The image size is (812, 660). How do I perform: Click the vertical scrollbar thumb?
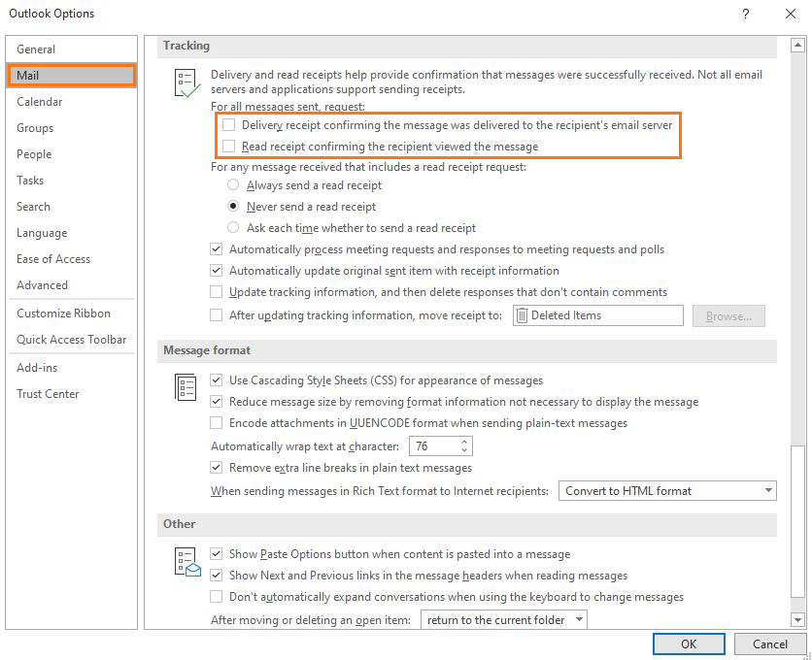797,521
